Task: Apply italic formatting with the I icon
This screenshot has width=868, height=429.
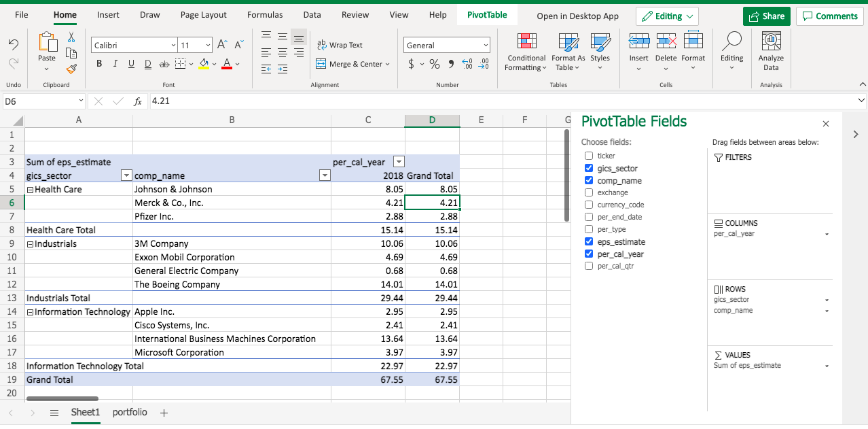Action: [115, 64]
